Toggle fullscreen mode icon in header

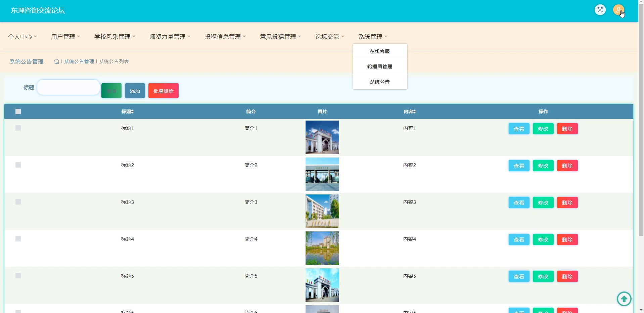(x=600, y=10)
